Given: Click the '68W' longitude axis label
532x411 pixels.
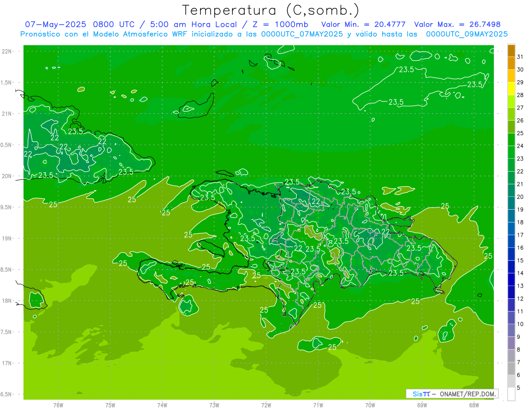Looking at the screenshot, I should click(x=474, y=405).
